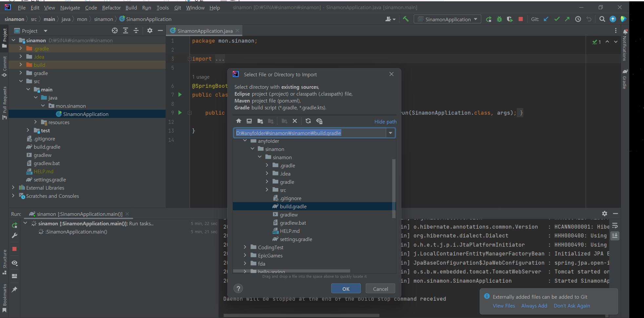
Task: Expand the CodingTest folder in dialog tree
Action: coord(245,247)
